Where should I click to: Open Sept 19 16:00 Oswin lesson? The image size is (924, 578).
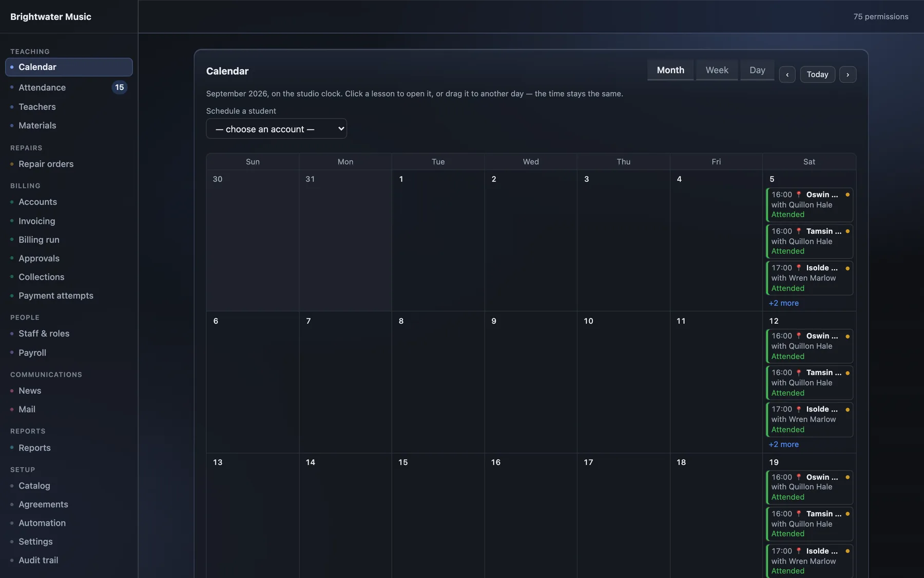[x=810, y=487]
